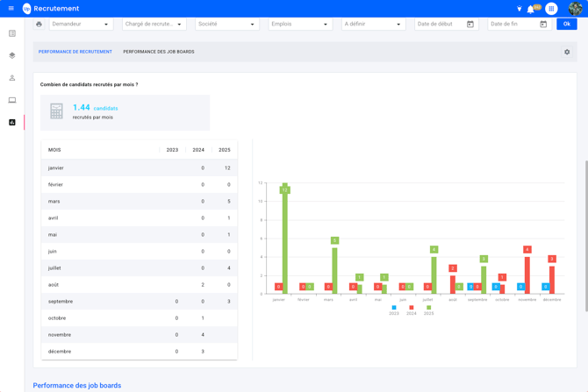This screenshot has width=588, height=392.
Task: Toggle the 2023 series in chart legend
Action: [394, 310]
